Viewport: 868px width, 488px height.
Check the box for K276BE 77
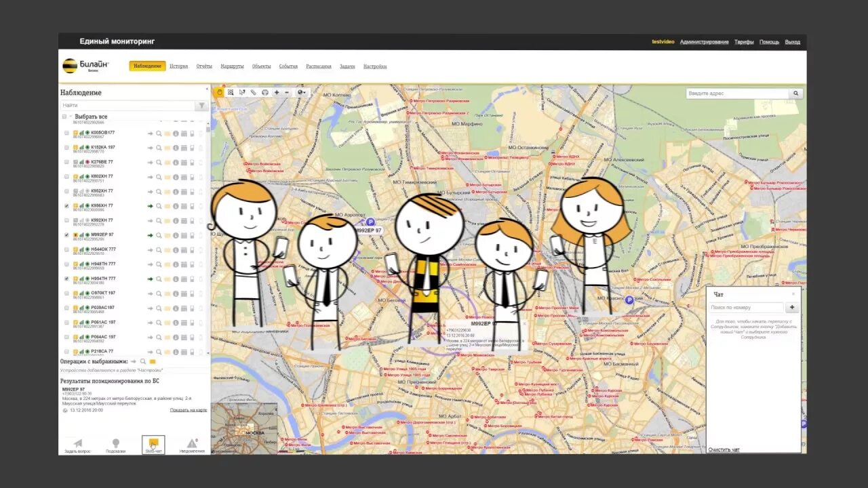(x=66, y=162)
